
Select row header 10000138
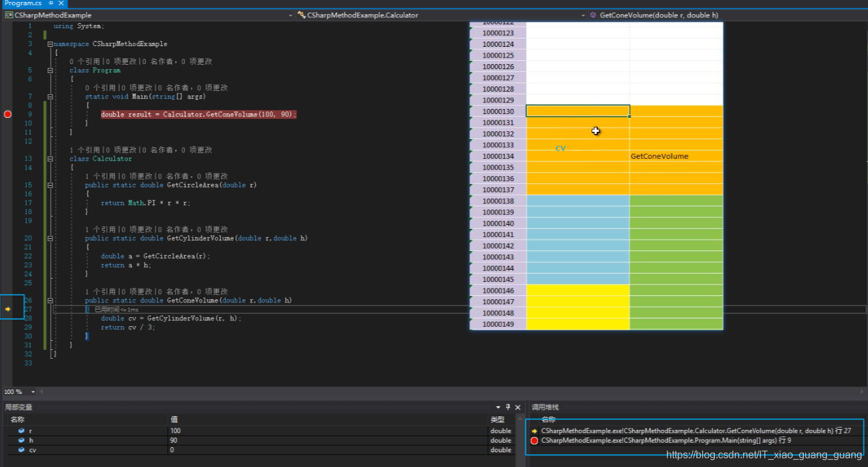tap(498, 201)
